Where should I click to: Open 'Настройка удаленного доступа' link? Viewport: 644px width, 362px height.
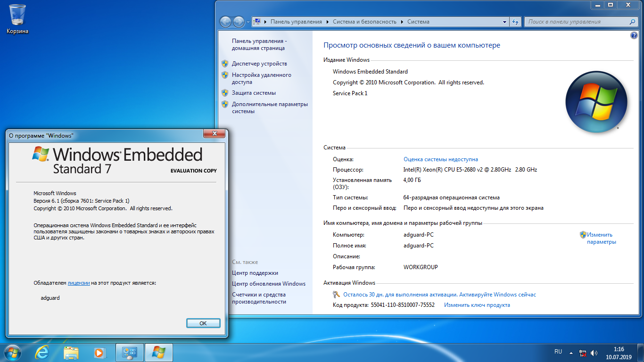262,78
